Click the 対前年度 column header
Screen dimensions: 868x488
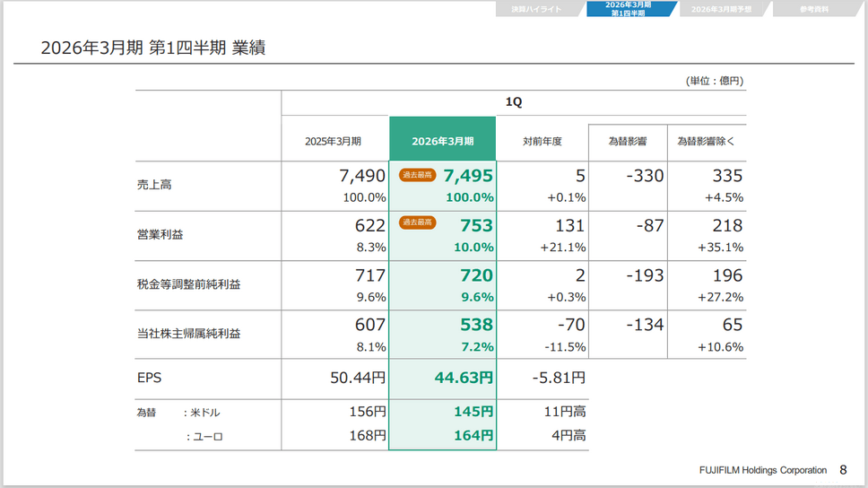coord(542,141)
